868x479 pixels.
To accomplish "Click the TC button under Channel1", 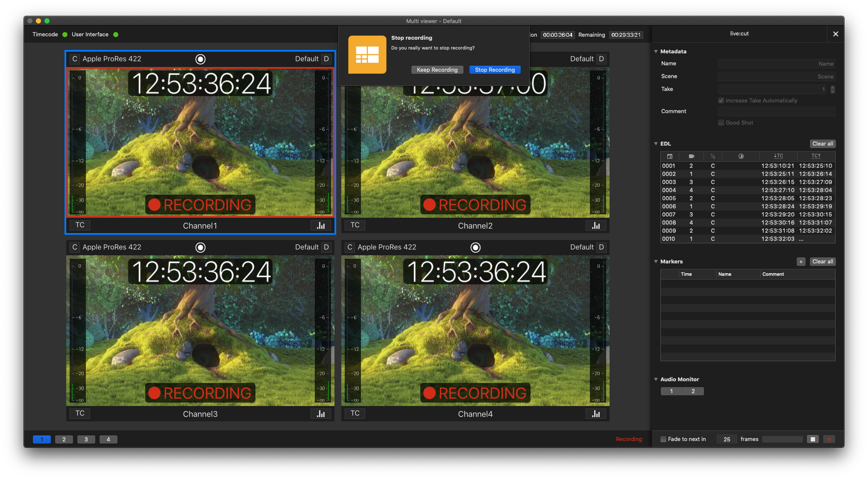I will click(80, 225).
